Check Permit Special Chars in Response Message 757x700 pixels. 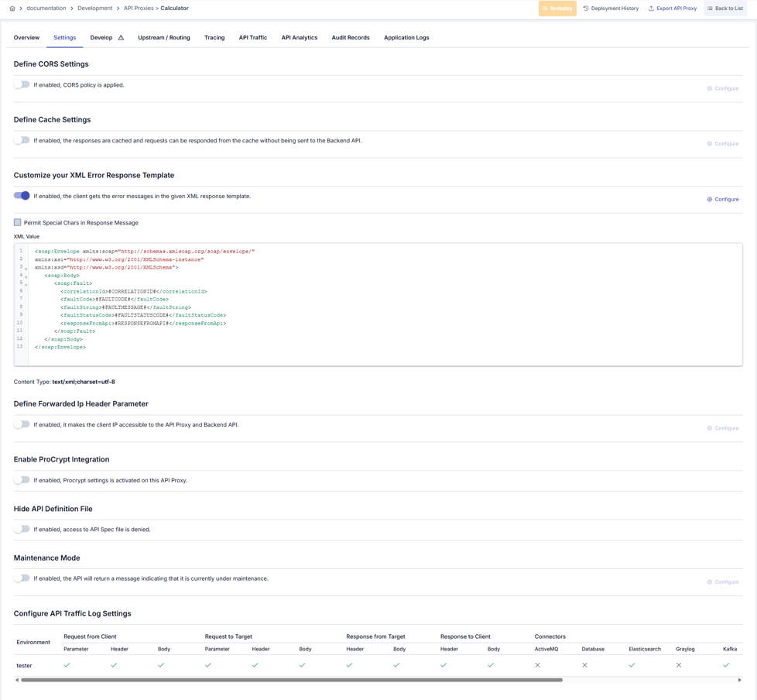[18, 222]
